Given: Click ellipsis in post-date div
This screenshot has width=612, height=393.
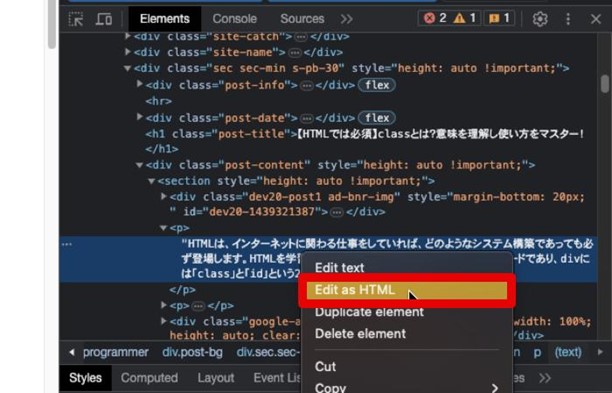Looking at the screenshot, I should 307,118.
